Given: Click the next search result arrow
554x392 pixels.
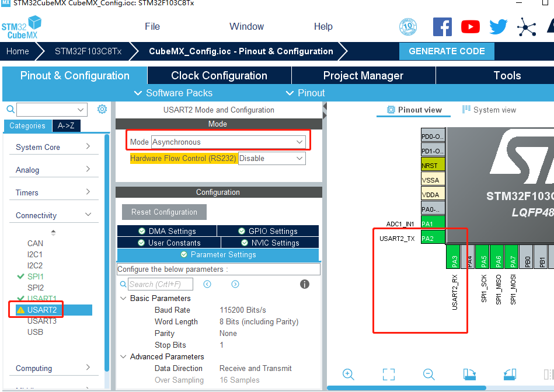Looking at the screenshot, I should [235, 284].
